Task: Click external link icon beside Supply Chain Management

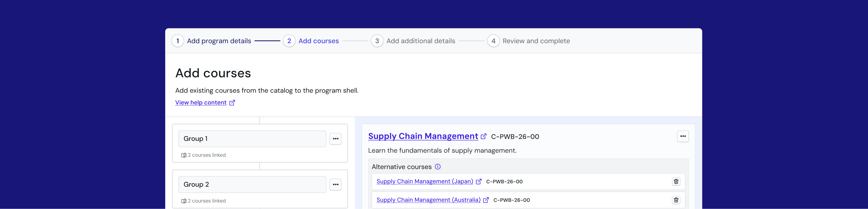Action: [x=483, y=136]
